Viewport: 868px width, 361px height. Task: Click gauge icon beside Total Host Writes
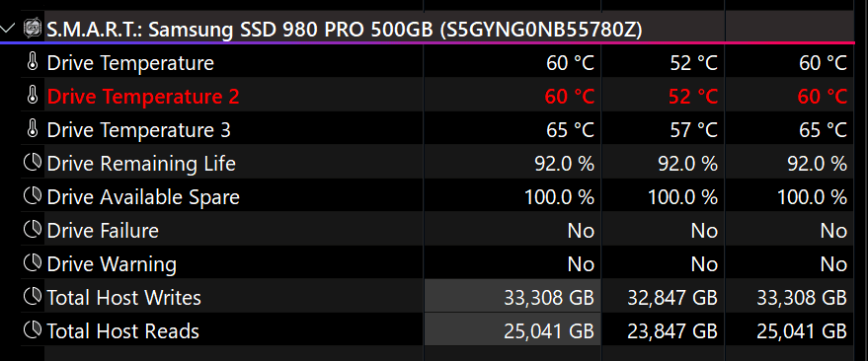[33, 297]
